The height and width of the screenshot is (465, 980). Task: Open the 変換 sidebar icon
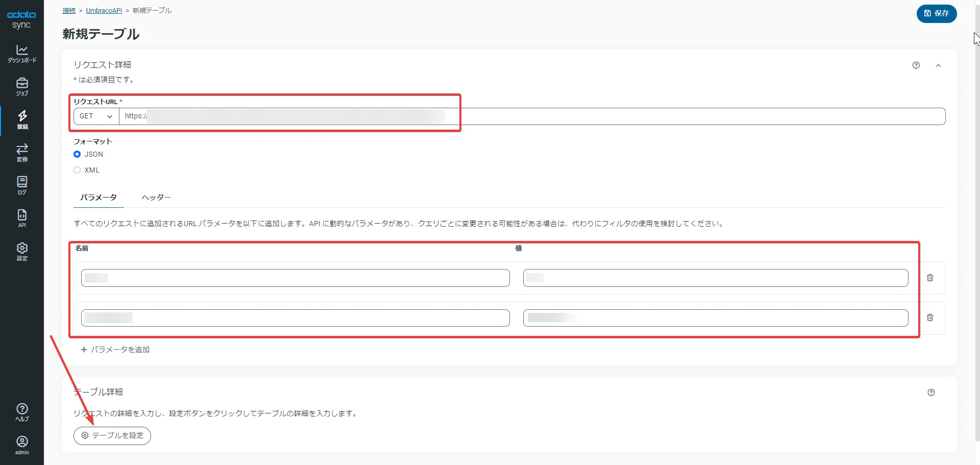pos(22,153)
